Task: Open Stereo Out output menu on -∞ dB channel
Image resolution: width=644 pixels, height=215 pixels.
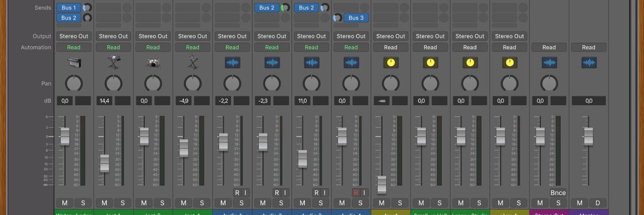Action: point(390,36)
